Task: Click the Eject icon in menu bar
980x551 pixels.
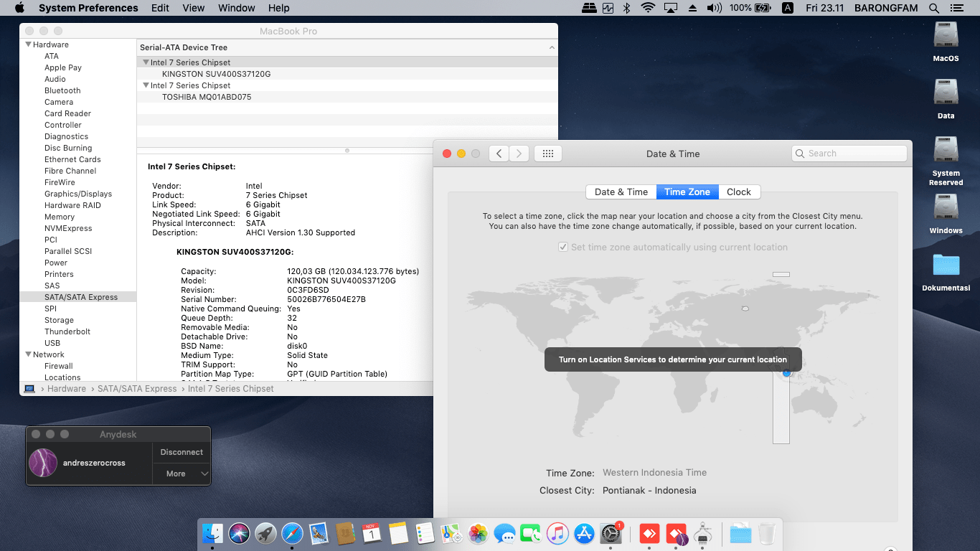Action: pos(692,8)
